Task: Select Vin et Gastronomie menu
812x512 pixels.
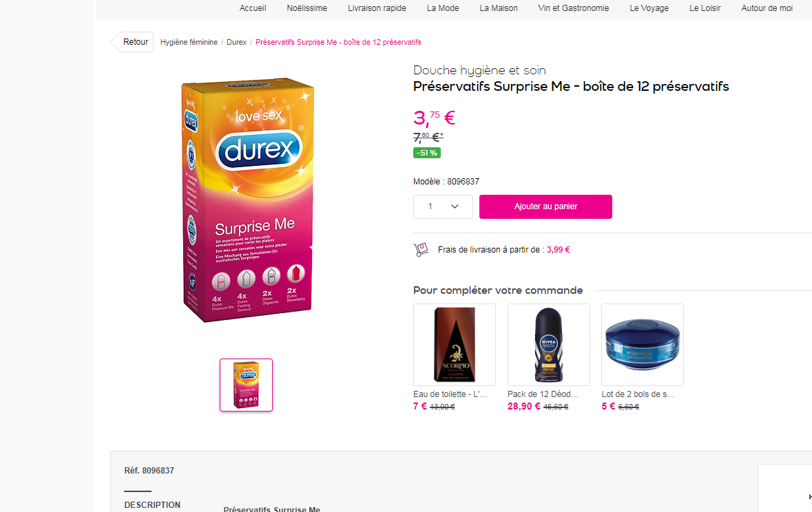Action: click(574, 8)
